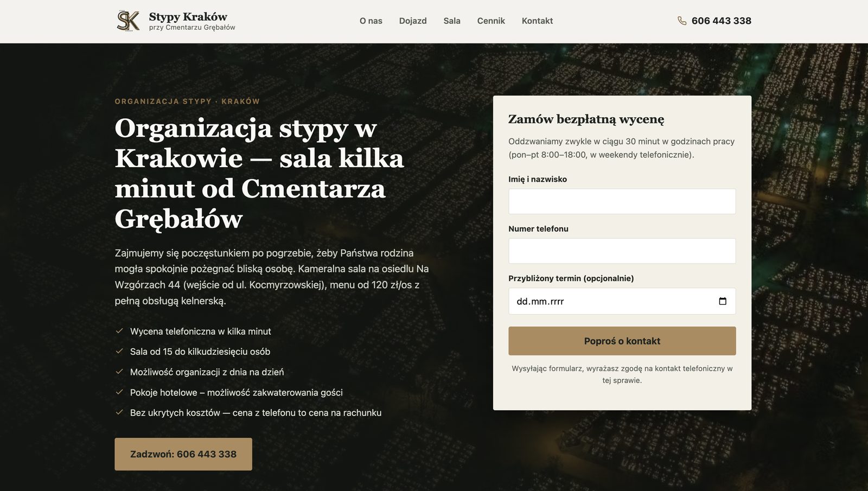The width and height of the screenshot is (868, 491).
Task: Open the calendar picker icon in date field
Action: point(723,301)
